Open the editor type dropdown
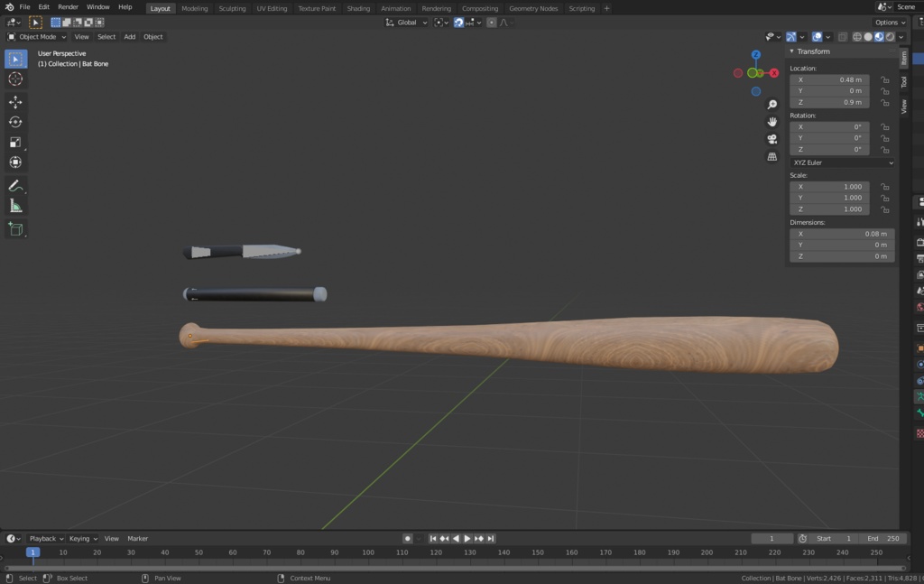The height and width of the screenshot is (584, 924). tap(13, 23)
